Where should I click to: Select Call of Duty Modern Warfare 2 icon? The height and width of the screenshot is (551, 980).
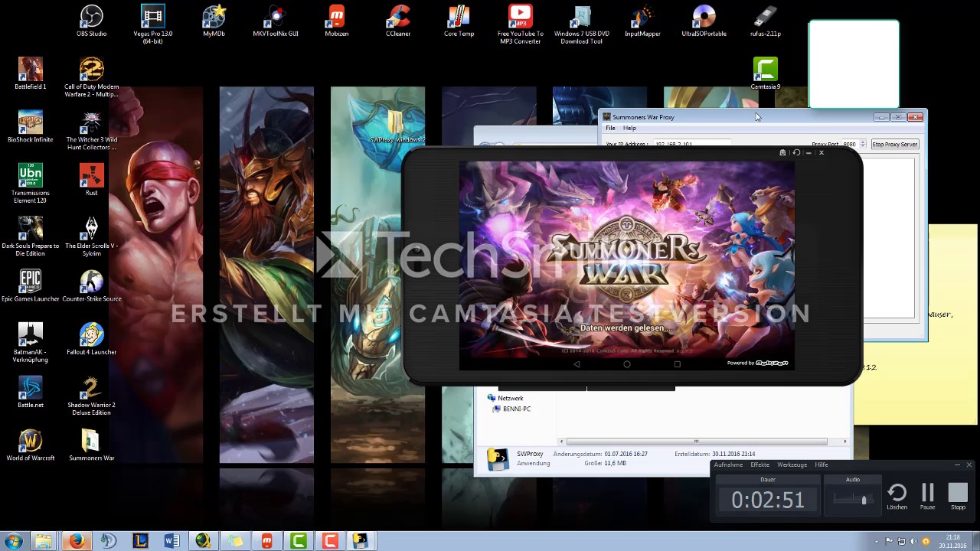91,77
